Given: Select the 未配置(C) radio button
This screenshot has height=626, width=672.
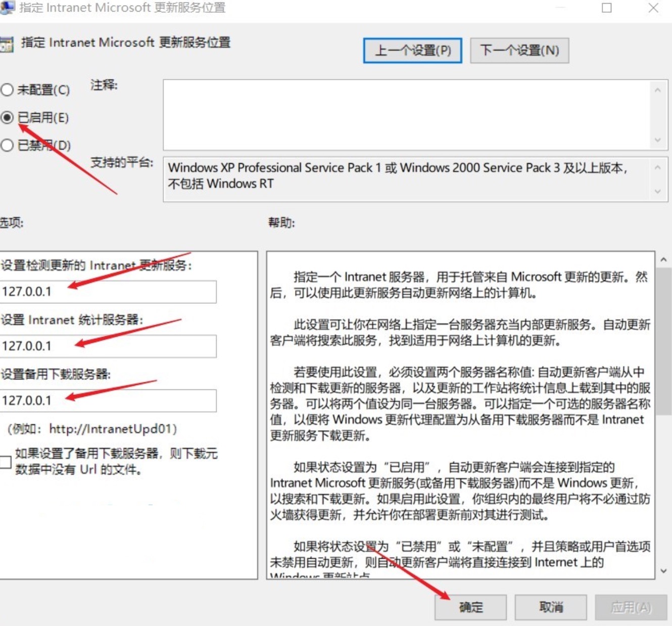Looking at the screenshot, I should tap(7, 90).
